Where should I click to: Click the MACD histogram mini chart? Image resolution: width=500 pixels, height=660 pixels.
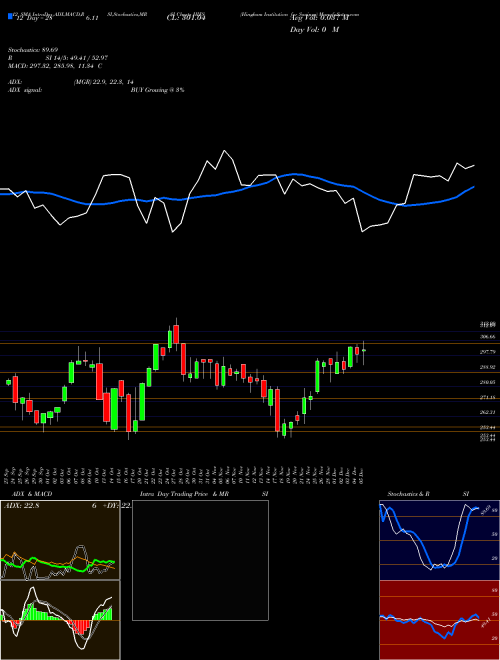point(60,620)
